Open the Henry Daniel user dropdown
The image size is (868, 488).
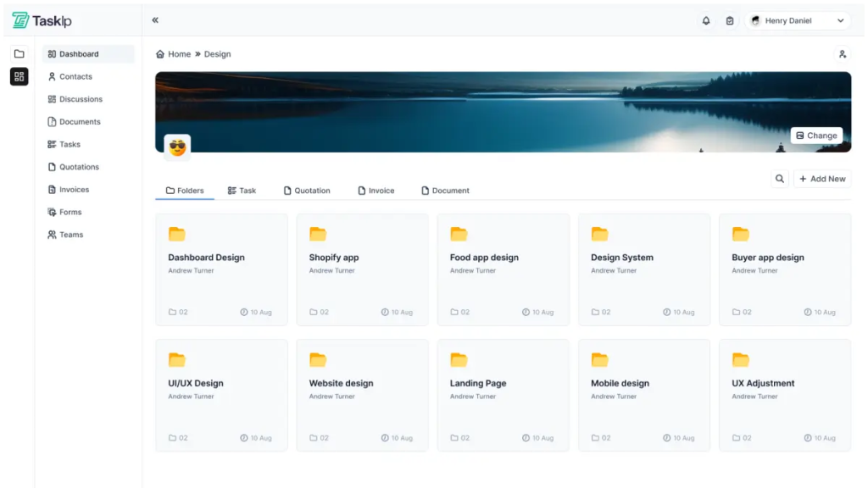[x=798, y=21]
